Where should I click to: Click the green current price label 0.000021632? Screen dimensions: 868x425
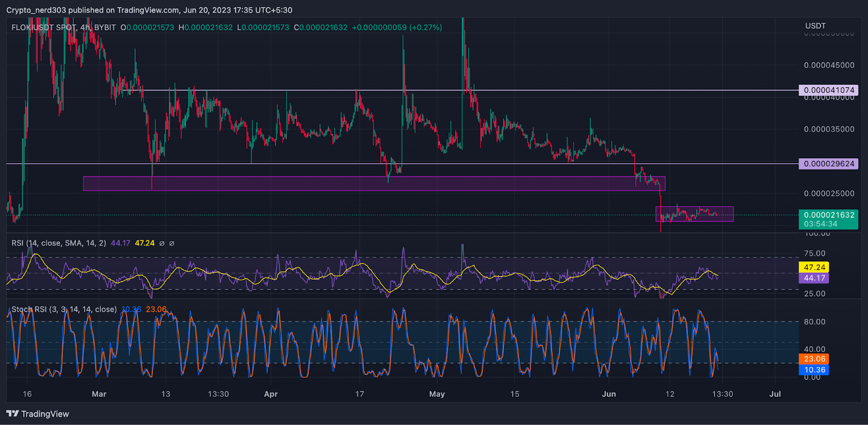pyautogui.click(x=828, y=215)
